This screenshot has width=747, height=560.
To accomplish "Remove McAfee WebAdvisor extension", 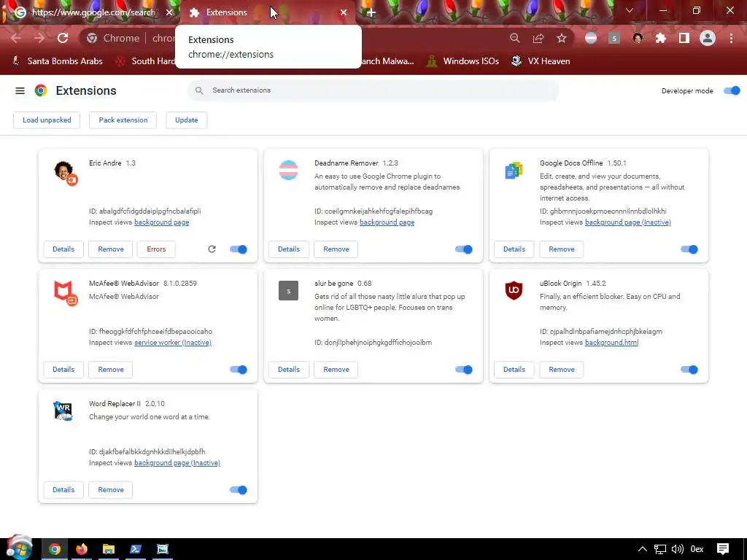I will point(111,370).
